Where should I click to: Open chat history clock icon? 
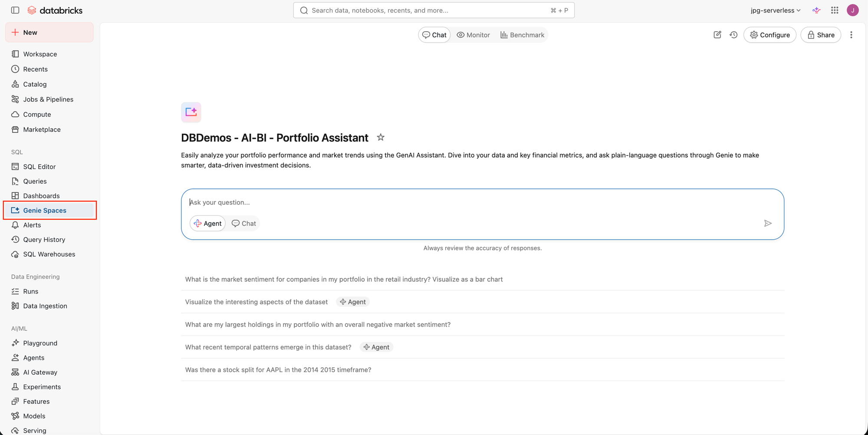[733, 35]
